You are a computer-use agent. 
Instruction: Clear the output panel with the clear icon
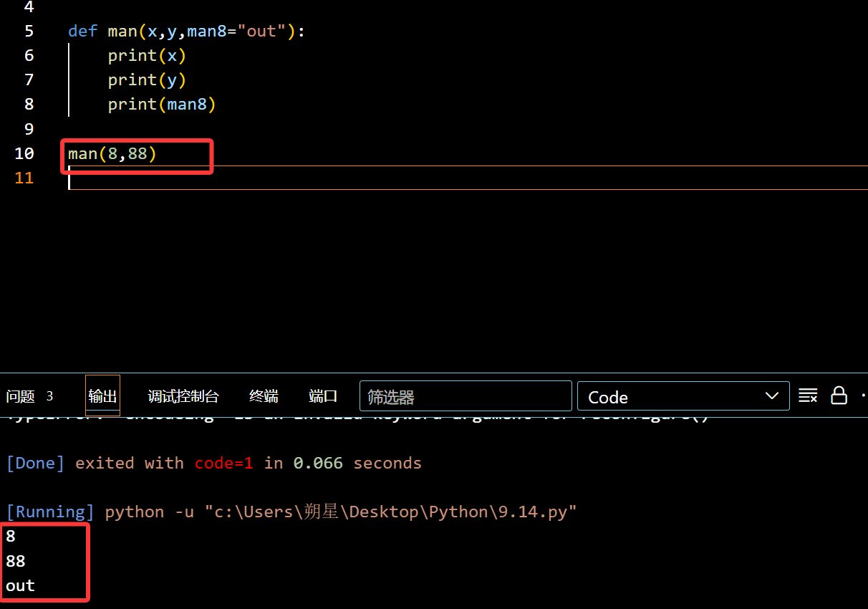tap(808, 395)
